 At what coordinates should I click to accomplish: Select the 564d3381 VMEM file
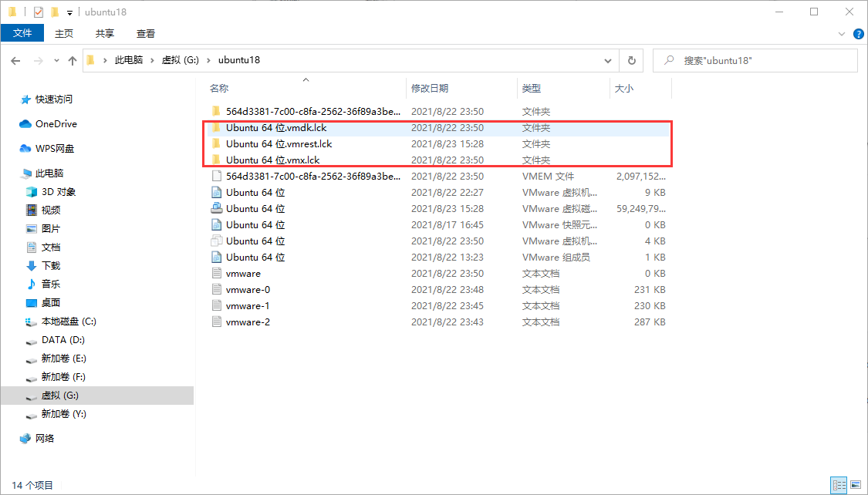tap(437, 177)
